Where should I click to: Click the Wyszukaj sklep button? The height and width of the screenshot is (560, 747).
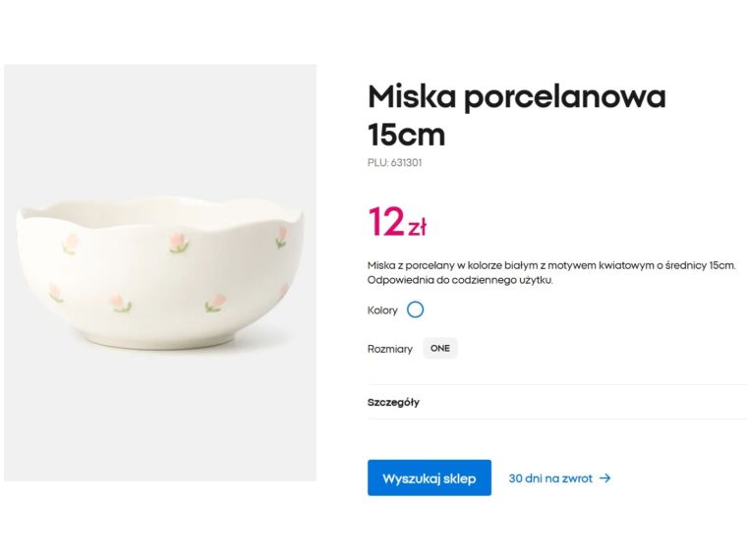click(x=430, y=478)
